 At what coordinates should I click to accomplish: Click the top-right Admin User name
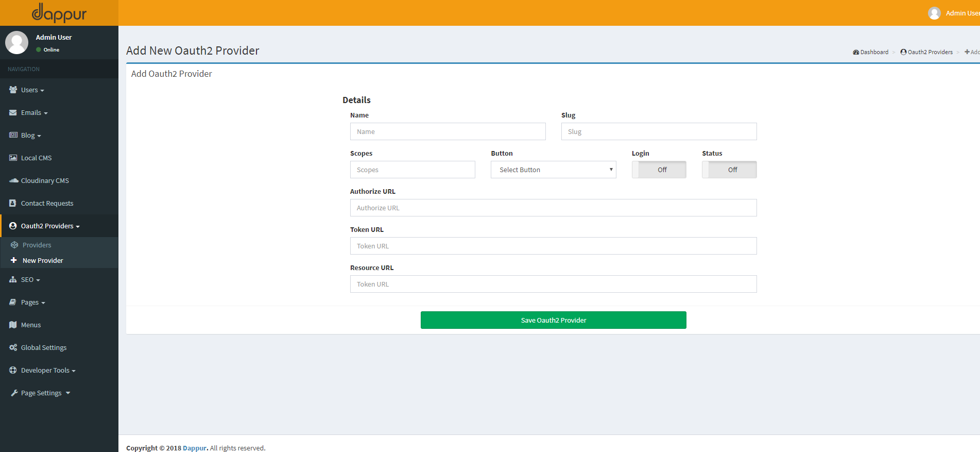962,13
